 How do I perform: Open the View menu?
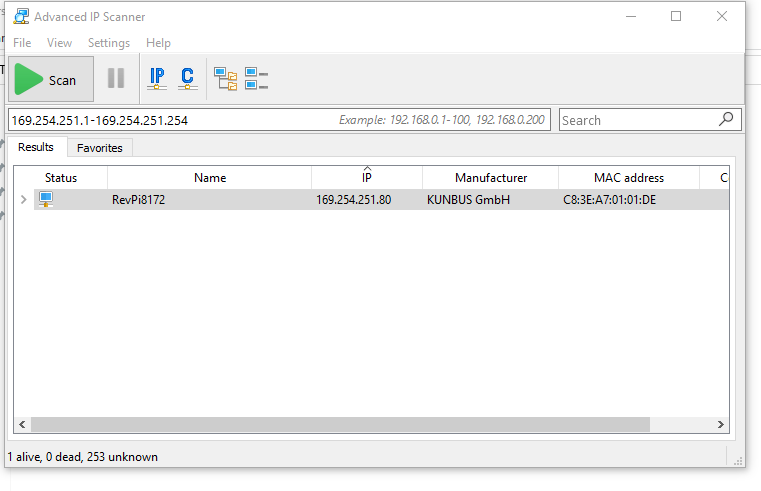pos(59,43)
